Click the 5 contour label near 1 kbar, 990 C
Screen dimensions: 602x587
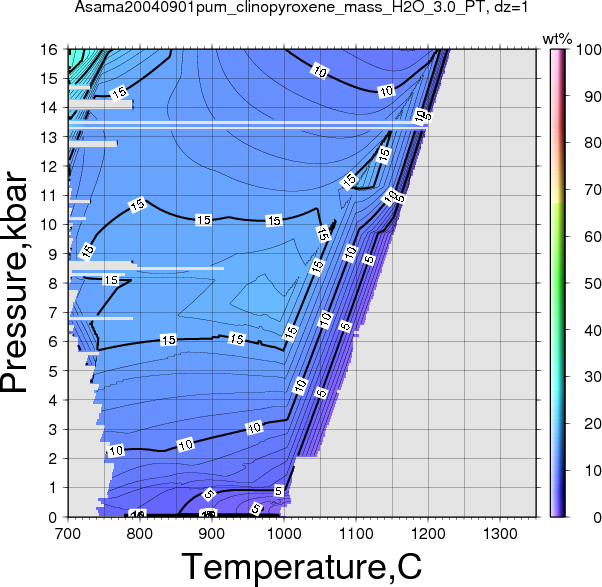(x=279, y=491)
